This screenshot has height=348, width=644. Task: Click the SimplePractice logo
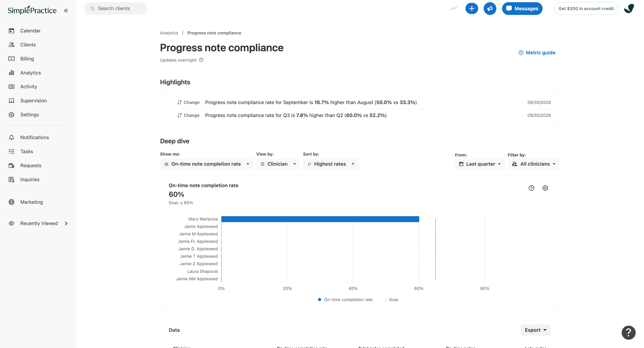(x=32, y=10)
